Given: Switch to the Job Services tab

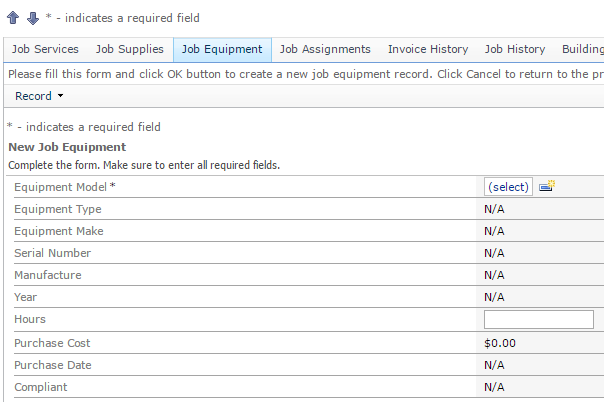Looking at the screenshot, I should (45, 49).
